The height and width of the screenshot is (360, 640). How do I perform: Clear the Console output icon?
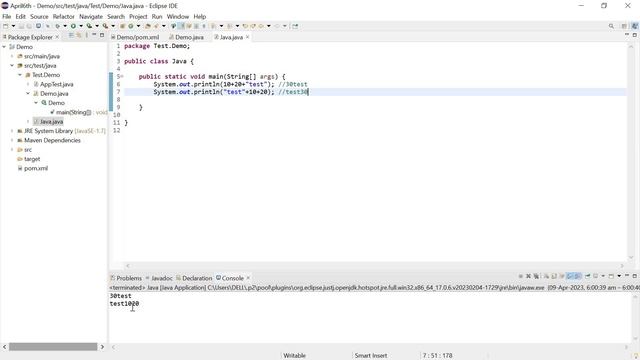[546, 276]
